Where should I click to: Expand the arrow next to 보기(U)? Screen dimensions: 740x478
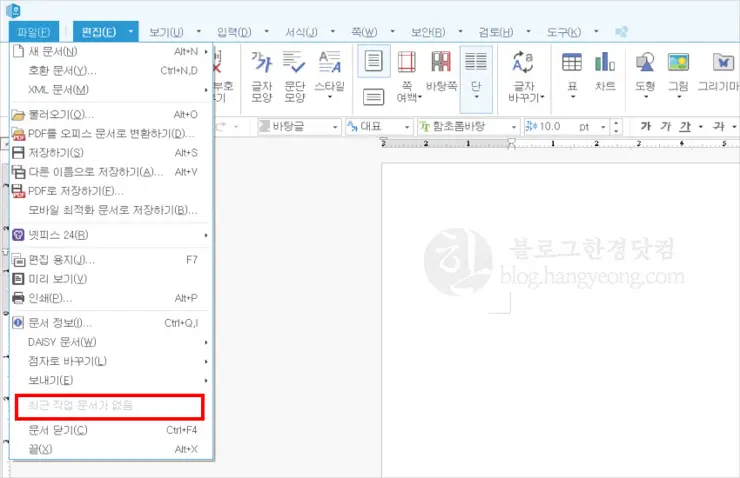click(199, 32)
